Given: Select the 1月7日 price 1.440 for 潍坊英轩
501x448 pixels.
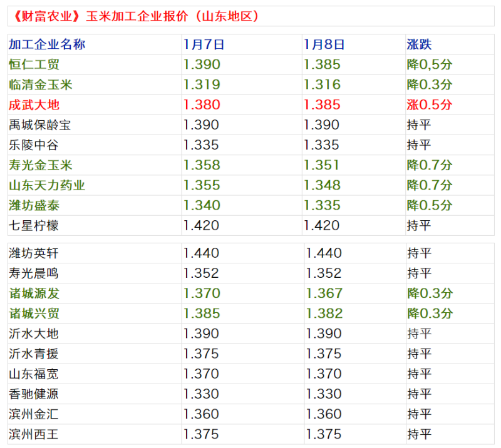Looking at the screenshot, I should click(x=201, y=253).
